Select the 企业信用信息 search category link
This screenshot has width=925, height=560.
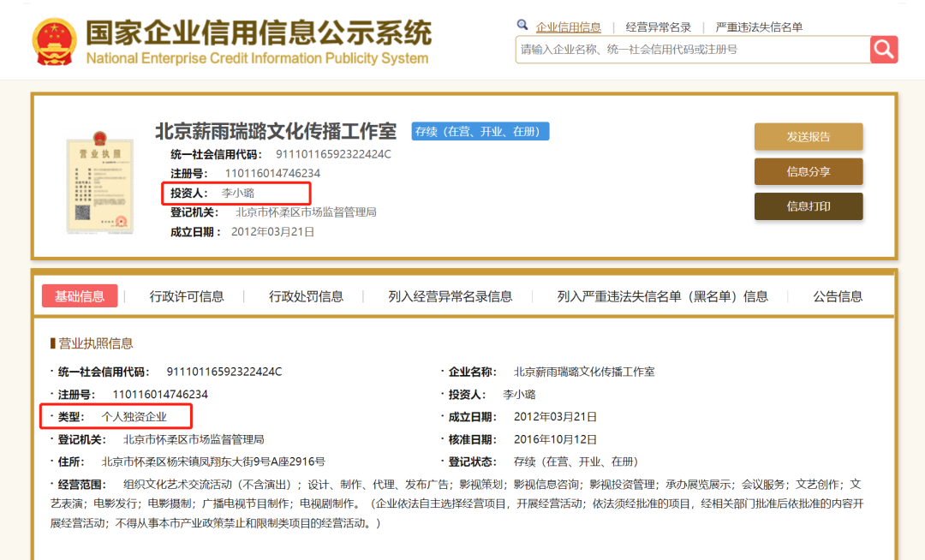pyautogui.click(x=568, y=27)
